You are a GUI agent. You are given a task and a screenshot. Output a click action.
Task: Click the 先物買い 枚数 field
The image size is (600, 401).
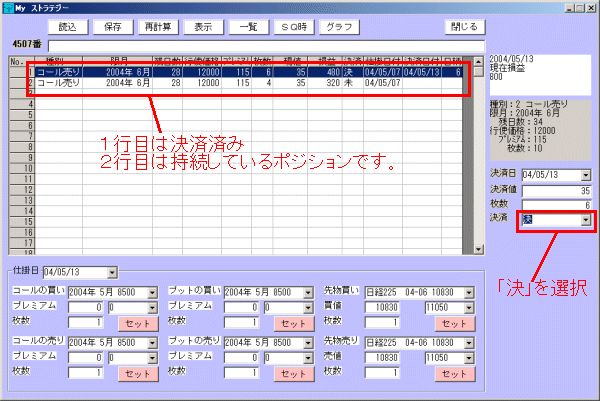[382, 322]
